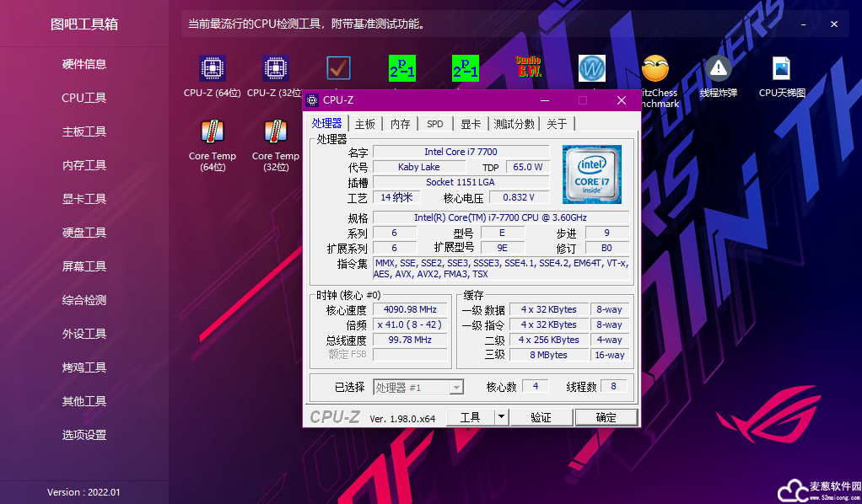Launch CPU-Z (64位) from the toolbox
The image size is (862, 504).
(x=213, y=77)
